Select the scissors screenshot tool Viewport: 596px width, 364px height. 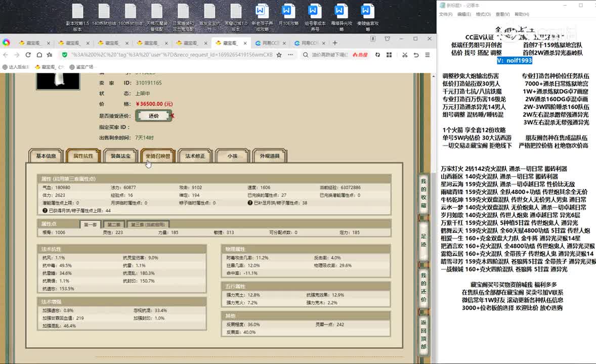point(405,55)
